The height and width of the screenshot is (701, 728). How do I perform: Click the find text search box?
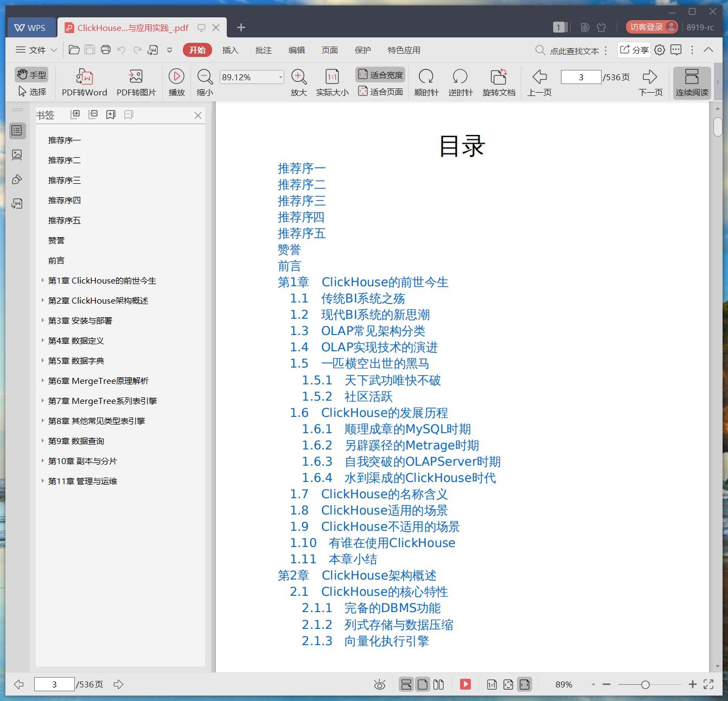coord(567,50)
